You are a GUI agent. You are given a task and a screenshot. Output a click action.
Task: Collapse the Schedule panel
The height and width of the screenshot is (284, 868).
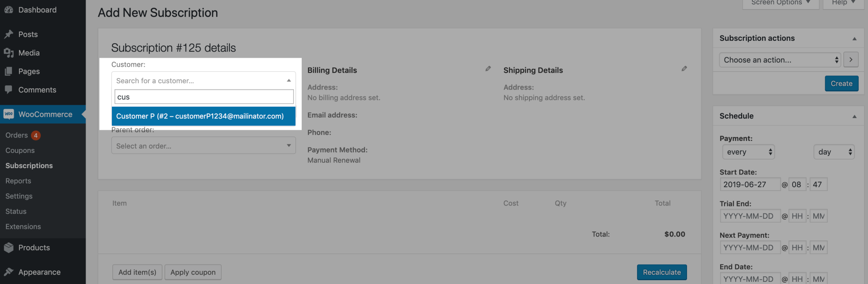point(854,116)
